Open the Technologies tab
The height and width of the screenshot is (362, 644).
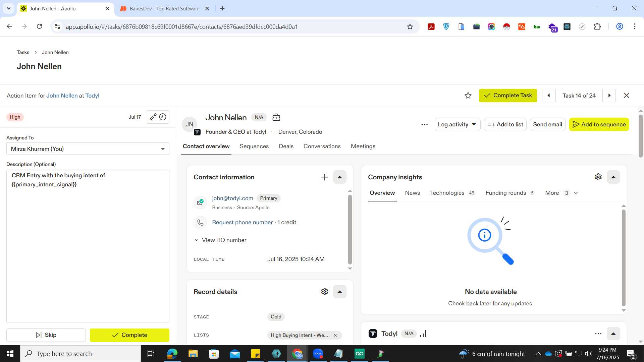(452, 193)
